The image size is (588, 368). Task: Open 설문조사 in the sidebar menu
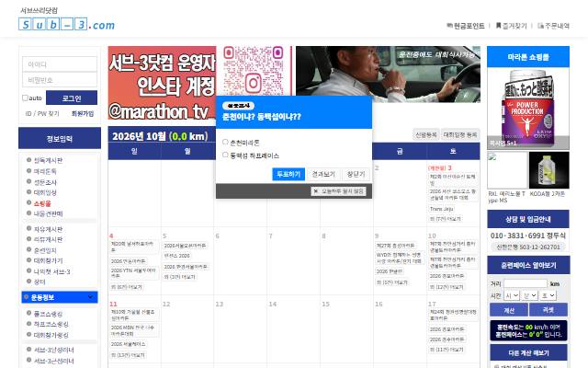coord(45,182)
